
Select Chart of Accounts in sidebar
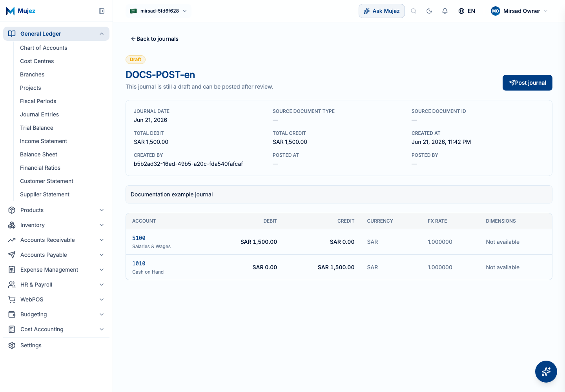44,48
